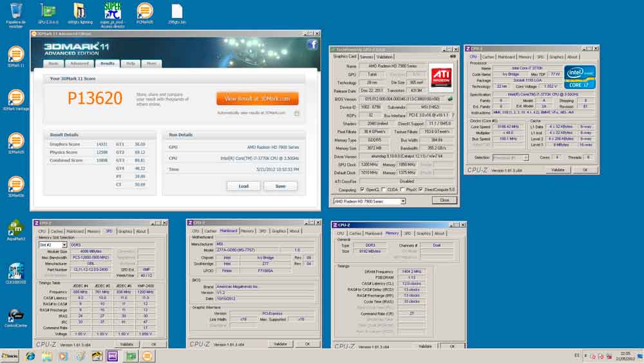Open About tab in the SPD CPU-Z window
Viewport: 644px width, 363px height.
point(141,231)
